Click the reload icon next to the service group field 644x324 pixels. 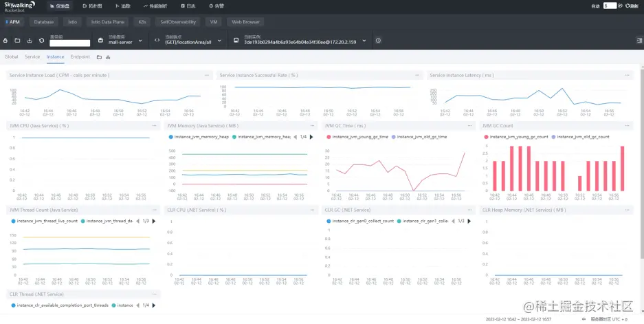pyautogui.click(x=41, y=41)
